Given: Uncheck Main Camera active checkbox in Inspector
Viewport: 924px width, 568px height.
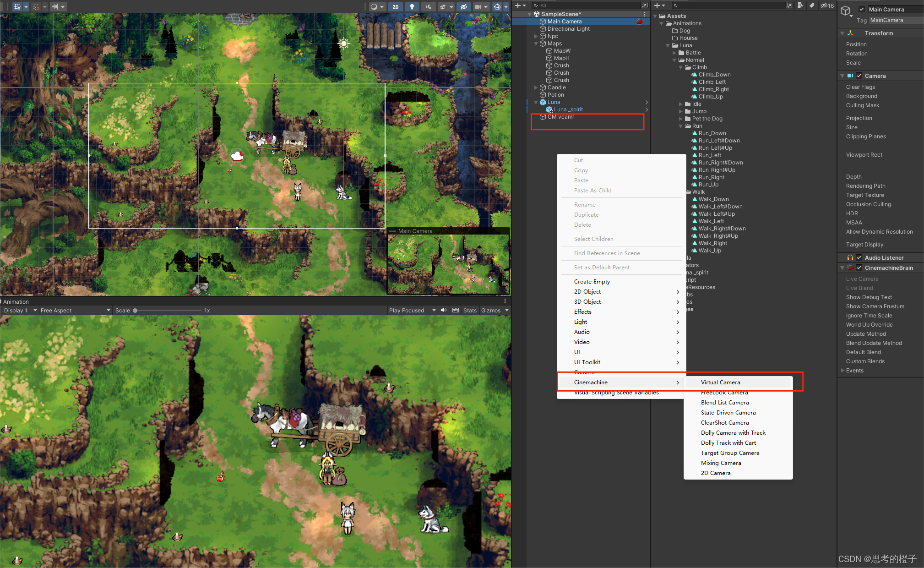Looking at the screenshot, I should coord(862,9).
